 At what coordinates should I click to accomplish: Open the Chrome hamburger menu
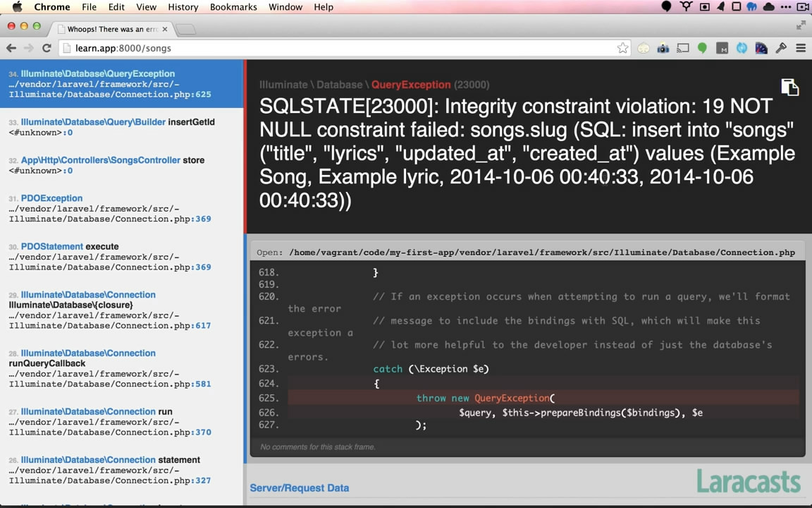coord(801,48)
